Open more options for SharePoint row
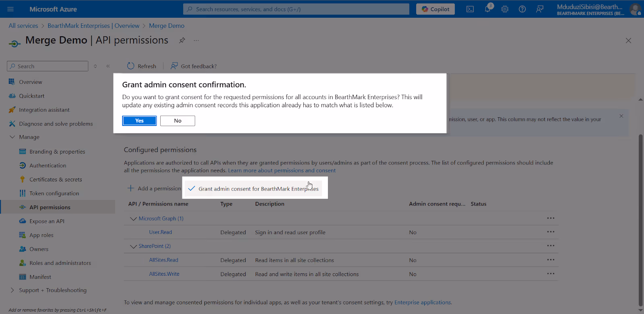Screen dimensions: 644x314 551,245
